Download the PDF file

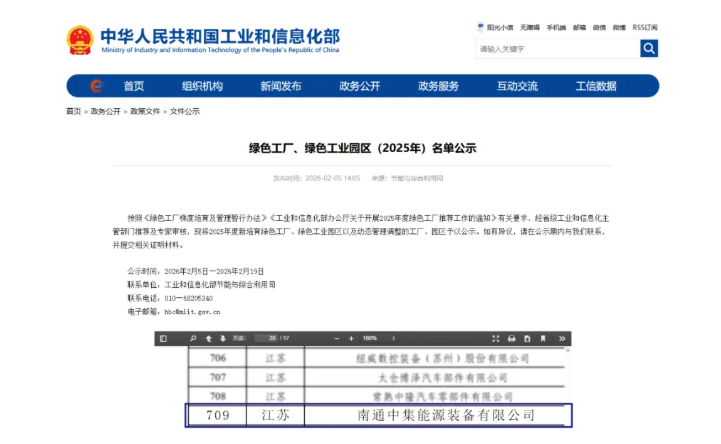click(526, 338)
